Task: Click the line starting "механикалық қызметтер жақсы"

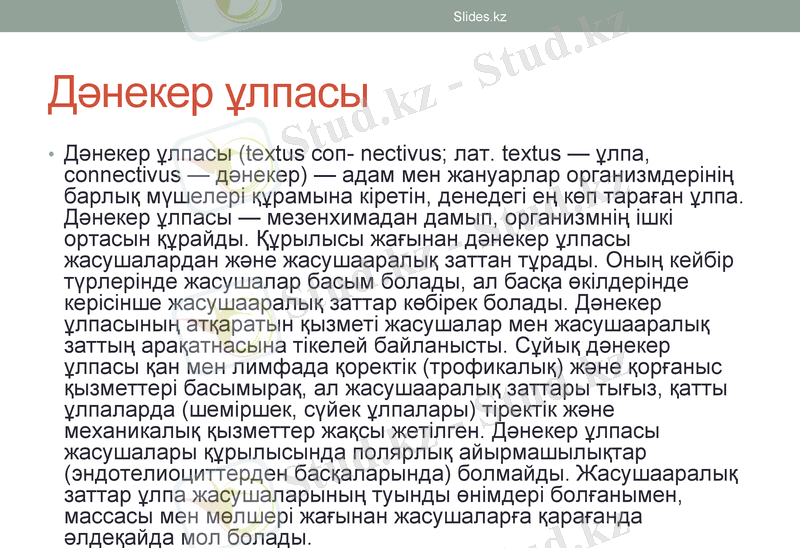Action: 362,432
